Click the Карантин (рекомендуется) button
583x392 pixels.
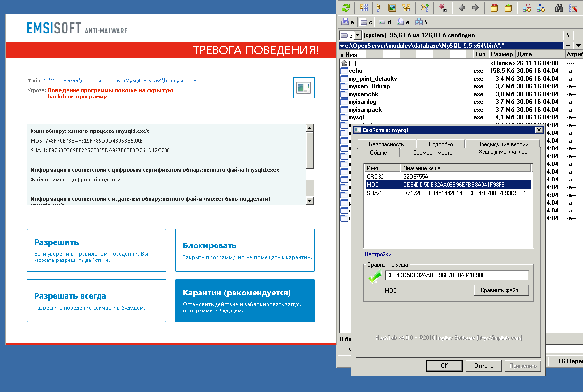click(x=245, y=301)
